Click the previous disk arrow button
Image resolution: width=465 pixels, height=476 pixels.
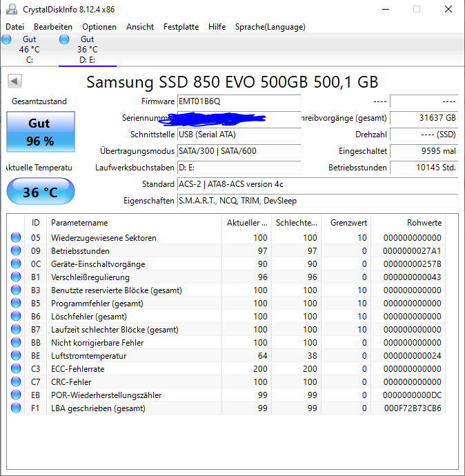pyautogui.click(x=14, y=81)
